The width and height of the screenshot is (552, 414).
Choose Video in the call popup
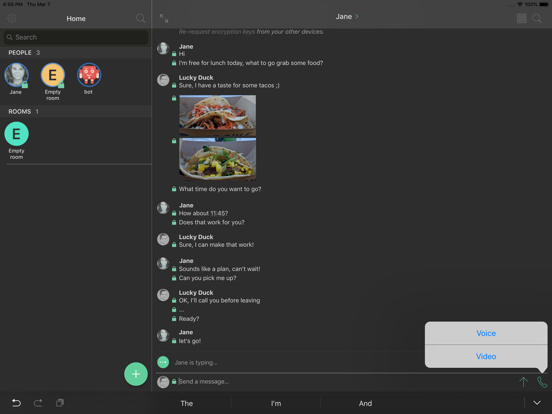coord(486,356)
